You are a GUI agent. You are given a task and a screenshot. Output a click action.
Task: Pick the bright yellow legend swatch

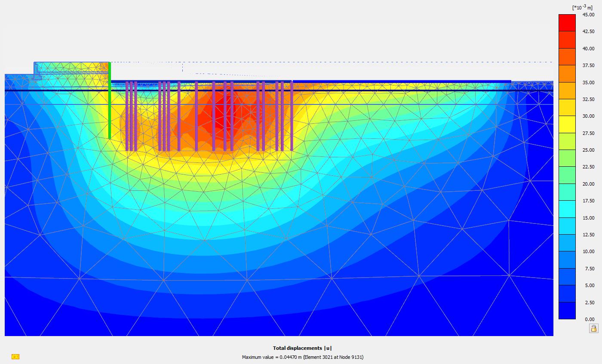pyautogui.click(x=567, y=124)
